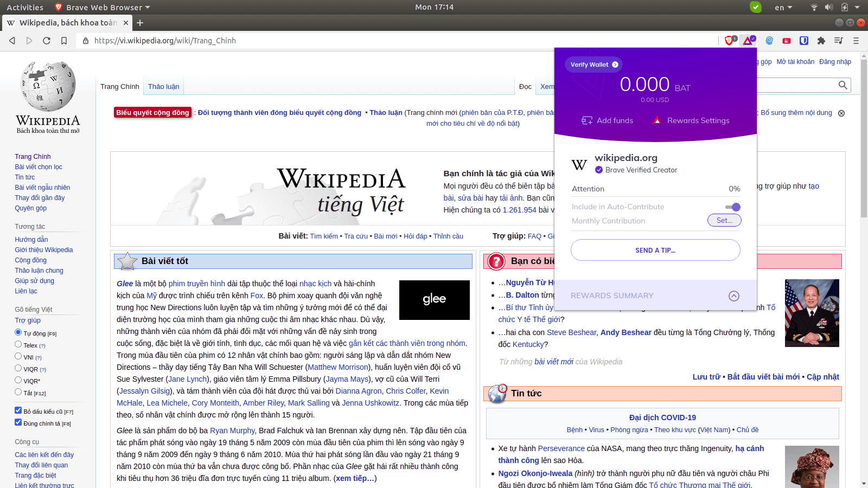
Task: Open Activities overview
Action: [25, 7]
